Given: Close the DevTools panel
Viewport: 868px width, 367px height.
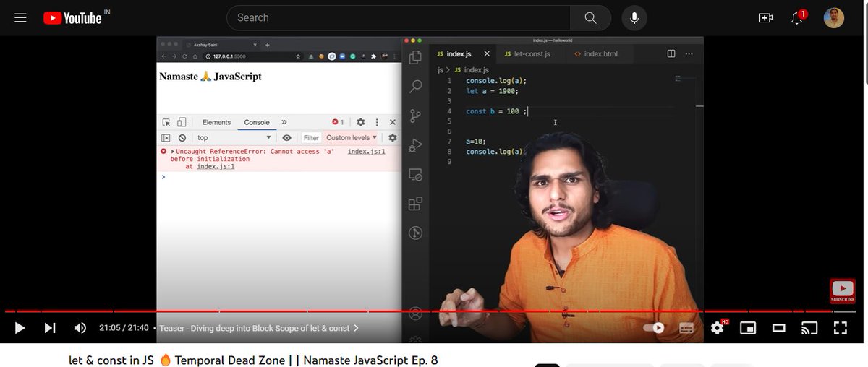Looking at the screenshot, I should point(393,122).
